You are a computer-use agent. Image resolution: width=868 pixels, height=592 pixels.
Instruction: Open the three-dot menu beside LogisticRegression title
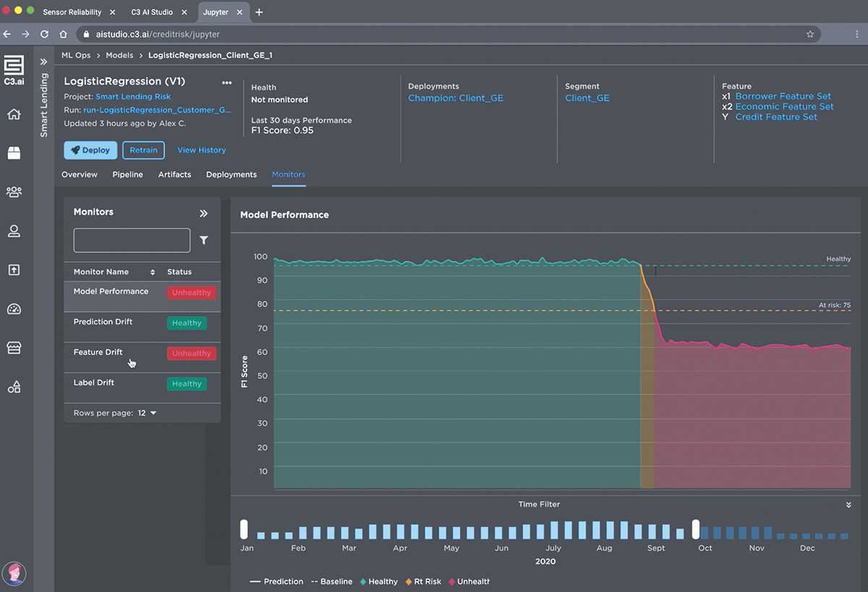tap(227, 83)
